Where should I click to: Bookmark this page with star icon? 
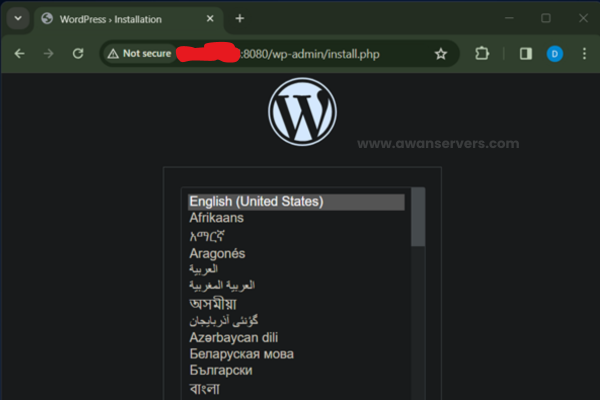[441, 54]
